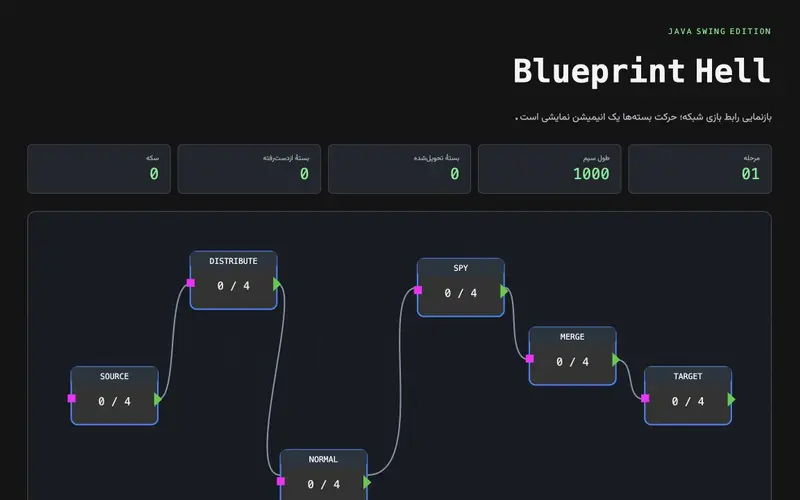Click the lost packets card (بستهٔ ازدست‌رفته)
The height and width of the screenshot is (500, 800).
click(x=249, y=169)
